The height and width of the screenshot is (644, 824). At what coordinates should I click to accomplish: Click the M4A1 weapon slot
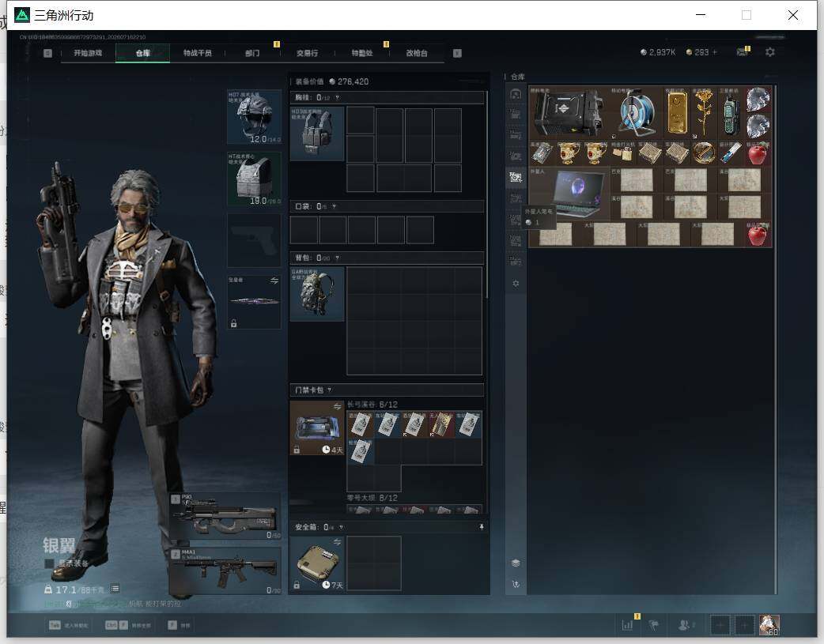(x=225, y=571)
